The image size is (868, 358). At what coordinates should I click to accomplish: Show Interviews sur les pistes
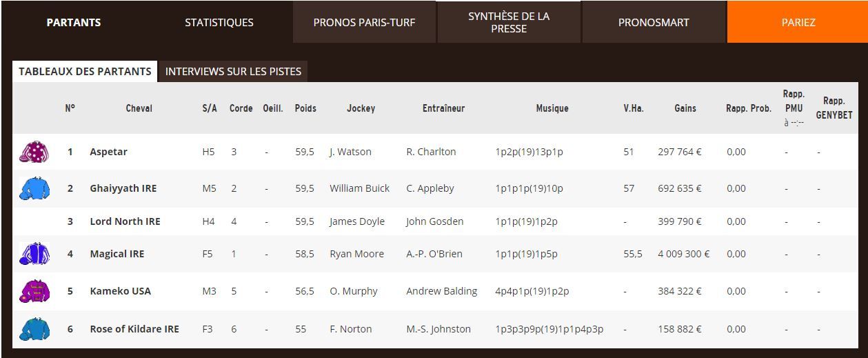pos(233,71)
